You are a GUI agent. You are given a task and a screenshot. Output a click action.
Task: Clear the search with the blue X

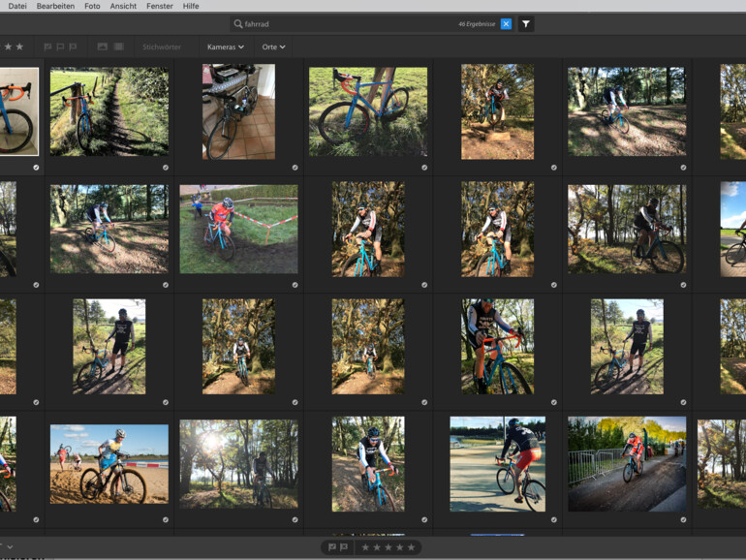pos(506,23)
